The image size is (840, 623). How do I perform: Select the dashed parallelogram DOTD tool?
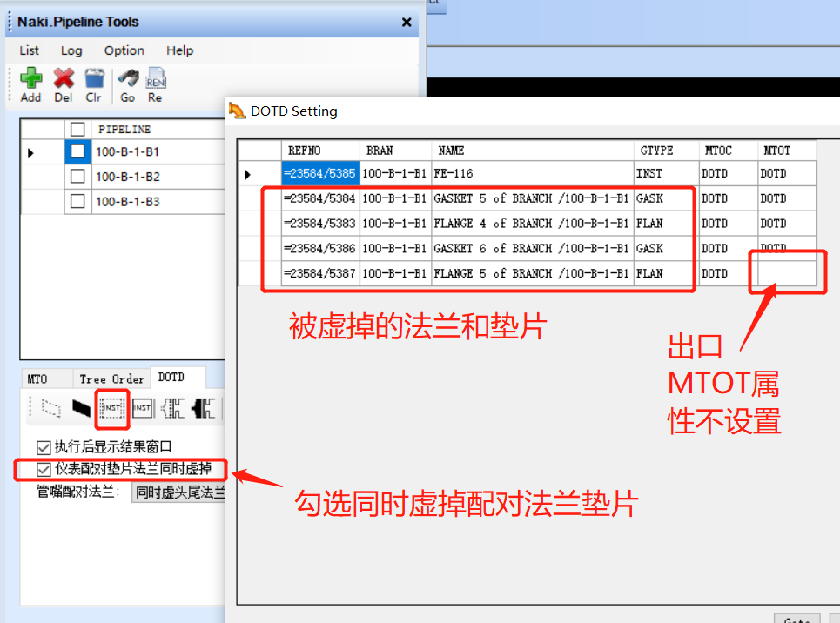point(50,409)
